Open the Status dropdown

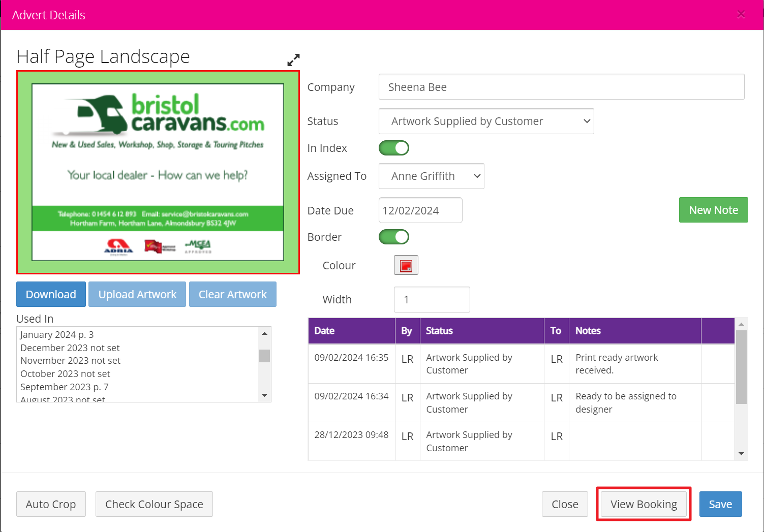pyautogui.click(x=486, y=121)
